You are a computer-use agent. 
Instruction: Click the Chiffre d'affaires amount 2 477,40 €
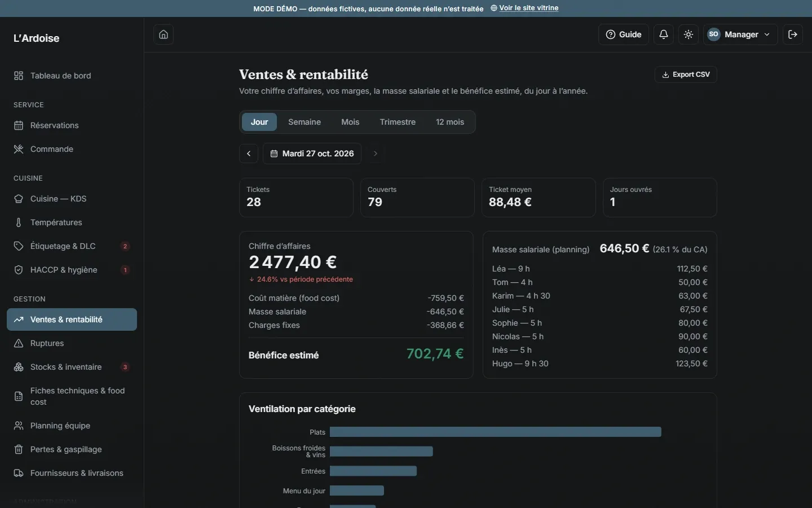coord(293,262)
